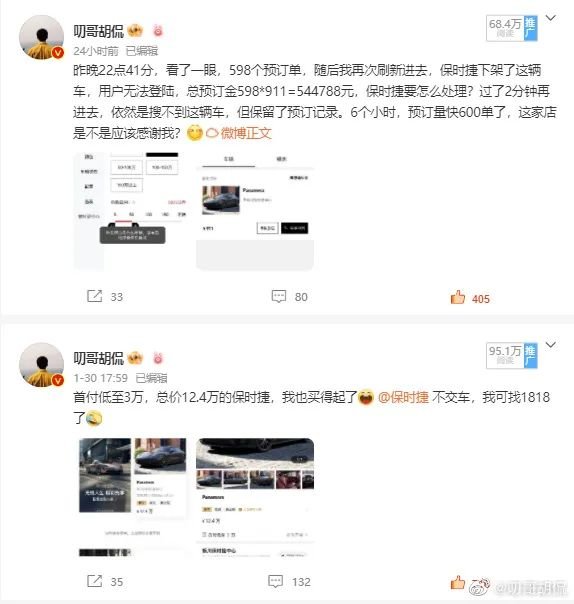
Task: Like the second post with thumbs-up
Action: (458, 582)
